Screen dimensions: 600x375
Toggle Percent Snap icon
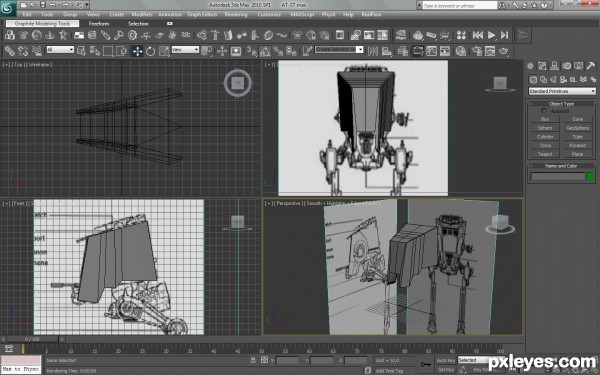coord(278,51)
